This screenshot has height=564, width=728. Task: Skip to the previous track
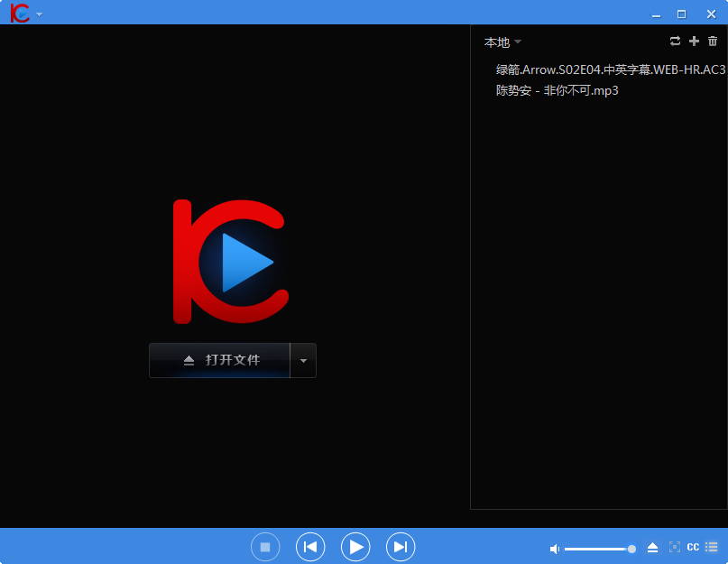[x=310, y=547]
